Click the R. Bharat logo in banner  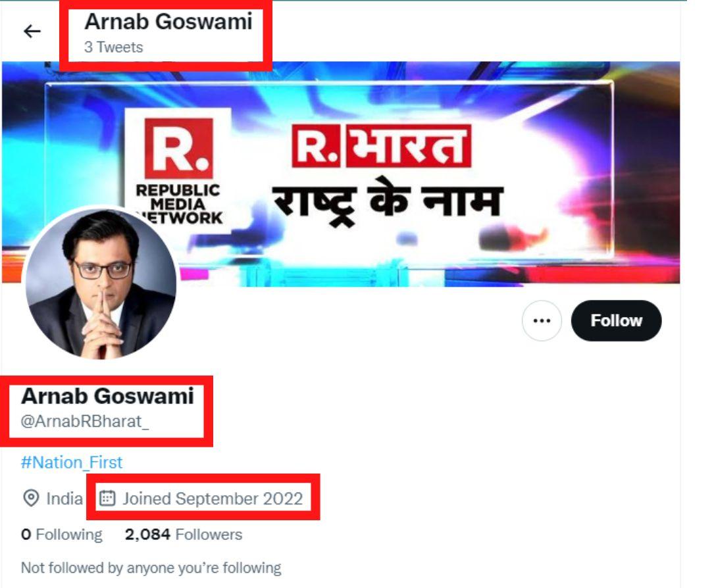381,145
